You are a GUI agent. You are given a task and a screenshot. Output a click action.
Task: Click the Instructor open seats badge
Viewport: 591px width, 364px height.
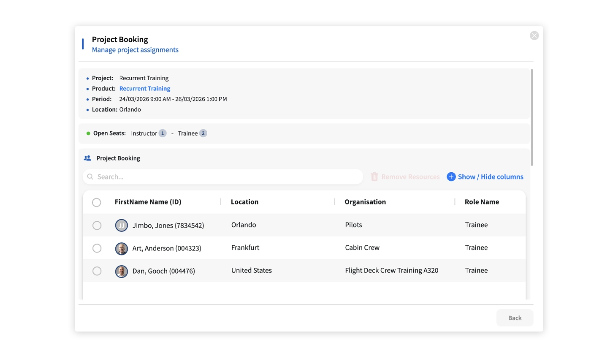click(x=163, y=133)
